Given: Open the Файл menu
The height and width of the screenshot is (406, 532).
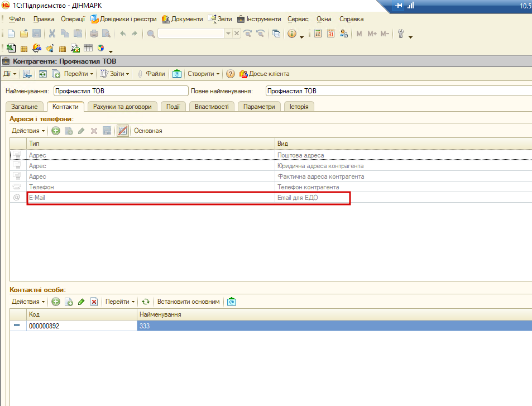Looking at the screenshot, I should coord(17,19).
